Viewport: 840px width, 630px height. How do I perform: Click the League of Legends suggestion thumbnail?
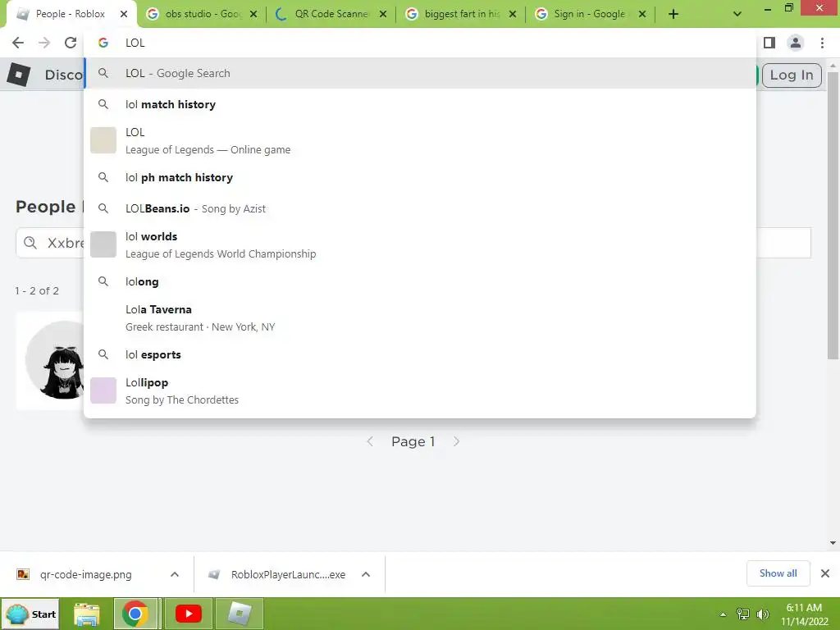(x=103, y=140)
